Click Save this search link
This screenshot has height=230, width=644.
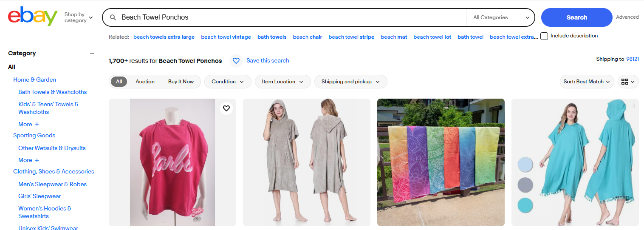pos(268,61)
